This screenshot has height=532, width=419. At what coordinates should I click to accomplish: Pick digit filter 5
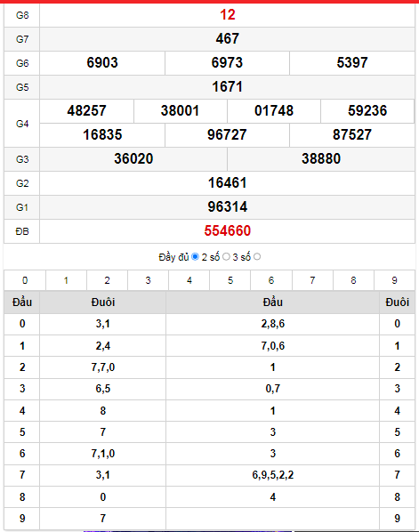[x=230, y=280]
